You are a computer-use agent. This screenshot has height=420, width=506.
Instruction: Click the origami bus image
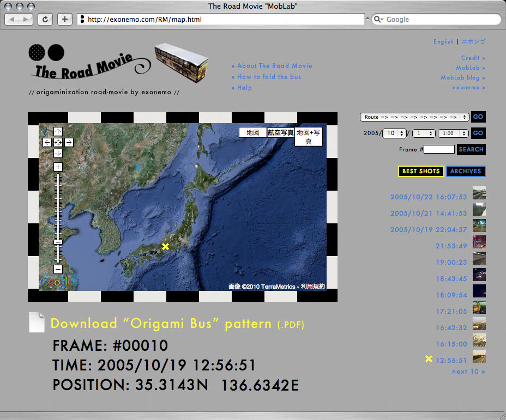coord(182,63)
